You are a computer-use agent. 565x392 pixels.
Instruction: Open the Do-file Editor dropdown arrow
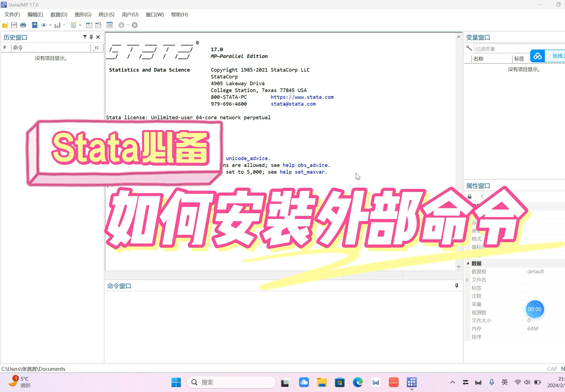[x=80, y=25]
